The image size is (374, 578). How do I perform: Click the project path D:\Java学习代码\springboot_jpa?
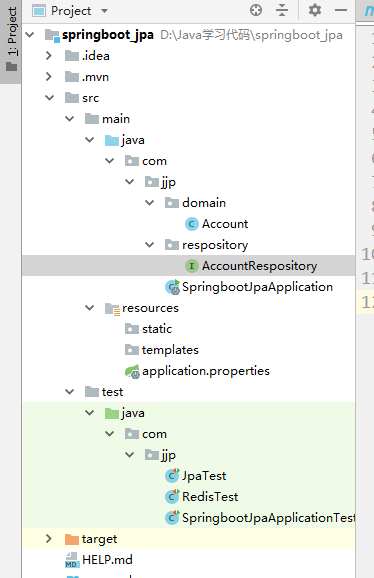click(x=251, y=35)
